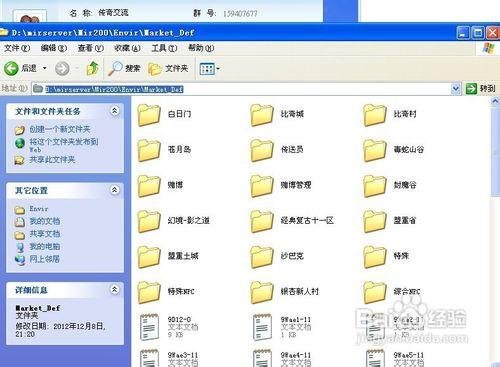Go to Envir in other places
Image resolution: width=500 pixels, height=367 pixels.
[39, 209]
